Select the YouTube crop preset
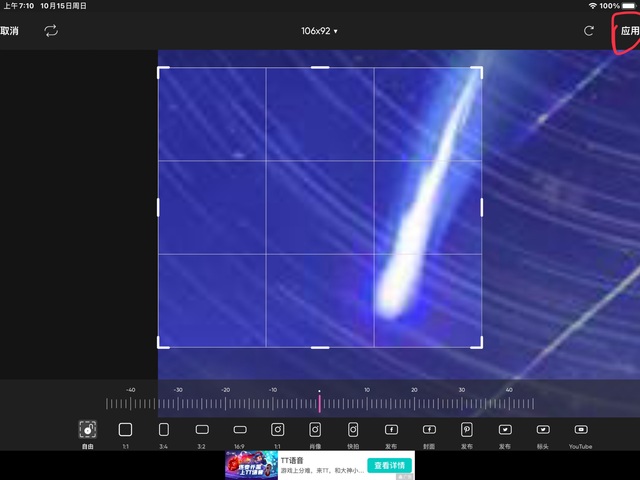 581,430
